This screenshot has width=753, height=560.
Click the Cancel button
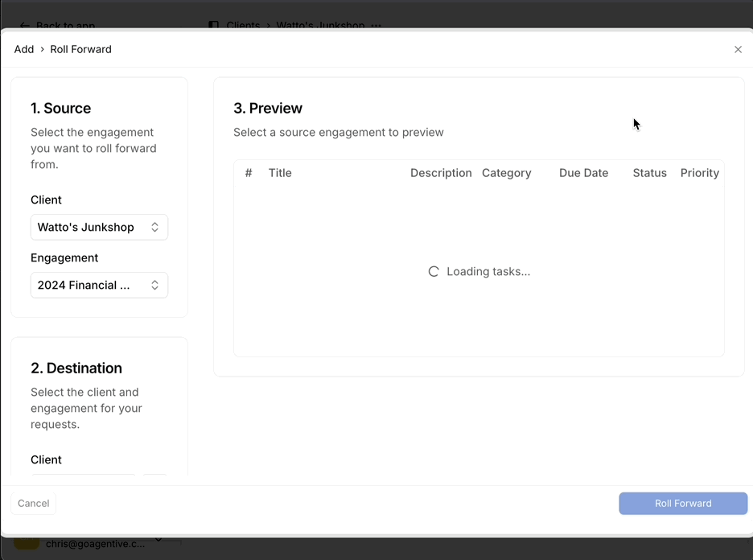(34, 503)
